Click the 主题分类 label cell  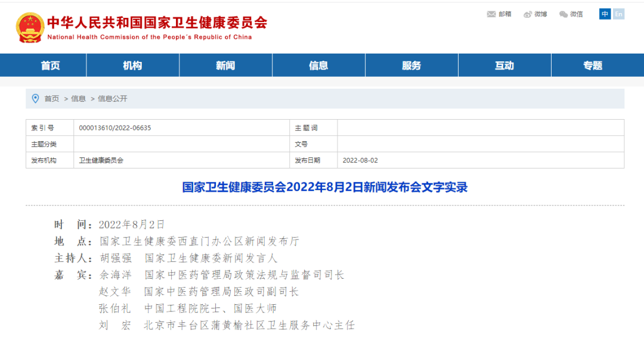click(x=49, y=144)
